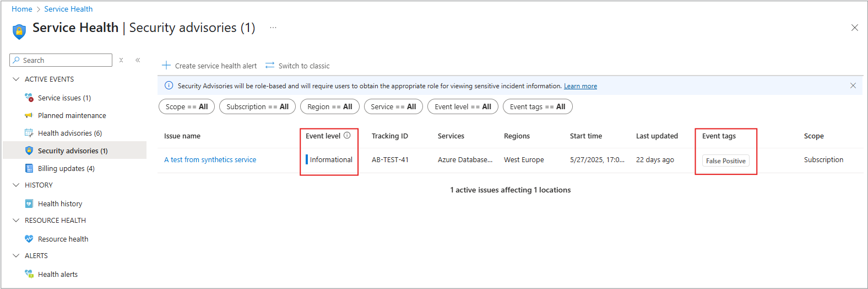Click the plus icon for create alert
This screenshot has width=868, height=289.
click(166, 65)
